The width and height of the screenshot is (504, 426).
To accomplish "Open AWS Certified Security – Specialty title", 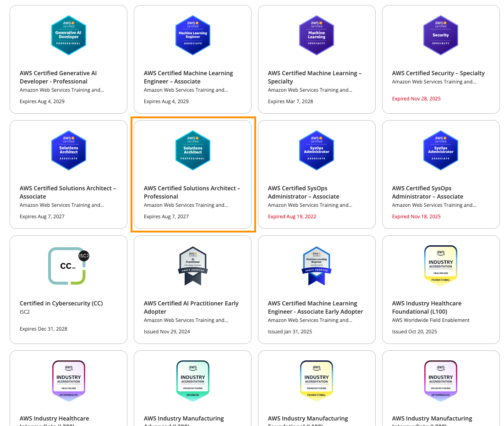I will coord(438,73).
